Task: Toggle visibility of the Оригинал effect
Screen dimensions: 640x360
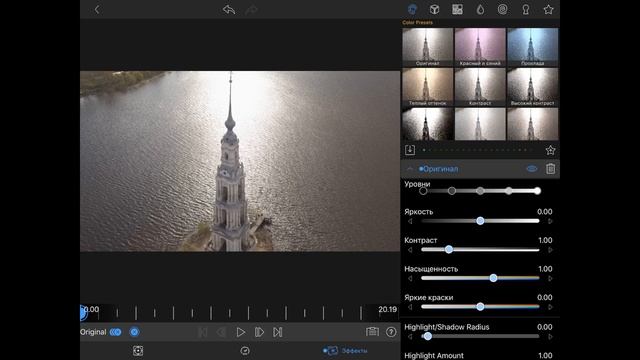Action: [531, 169]
